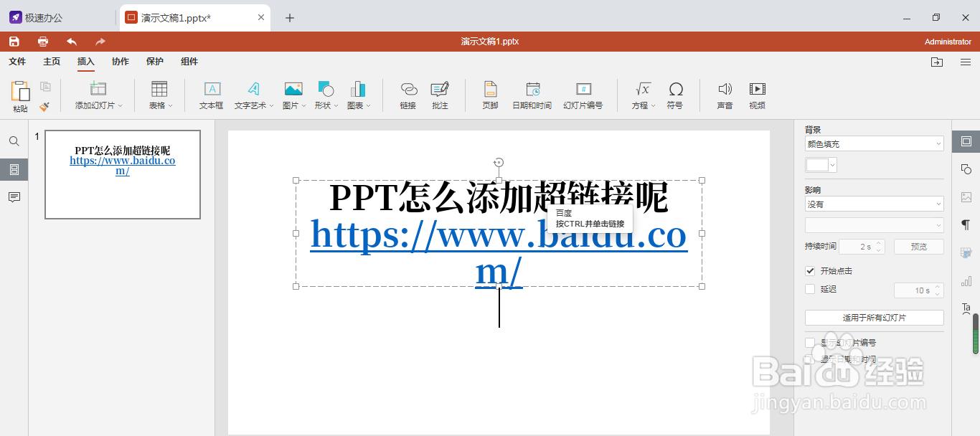Expand the 文字艺术 dropdown arrow
The image size is (980, 436).
271,105
